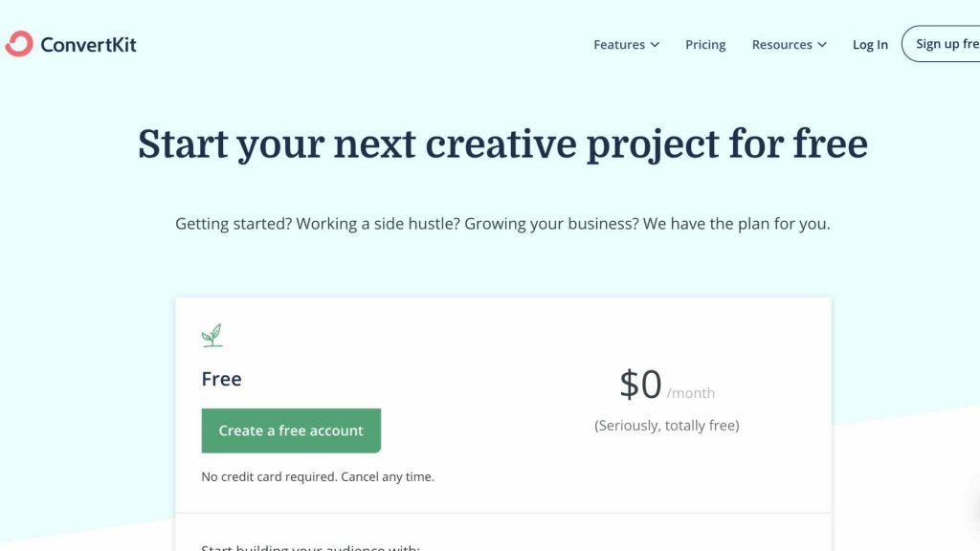The height and width of the screenshot is (551, 980).
Task: Click the Sign up free button
Action: [941, 44]
